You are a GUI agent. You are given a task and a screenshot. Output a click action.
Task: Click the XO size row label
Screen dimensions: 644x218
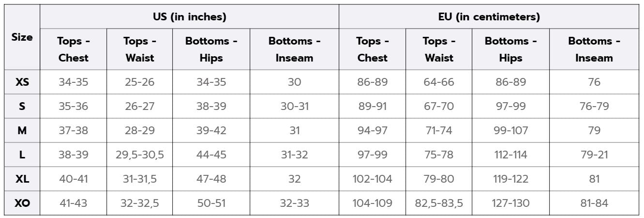22,203
